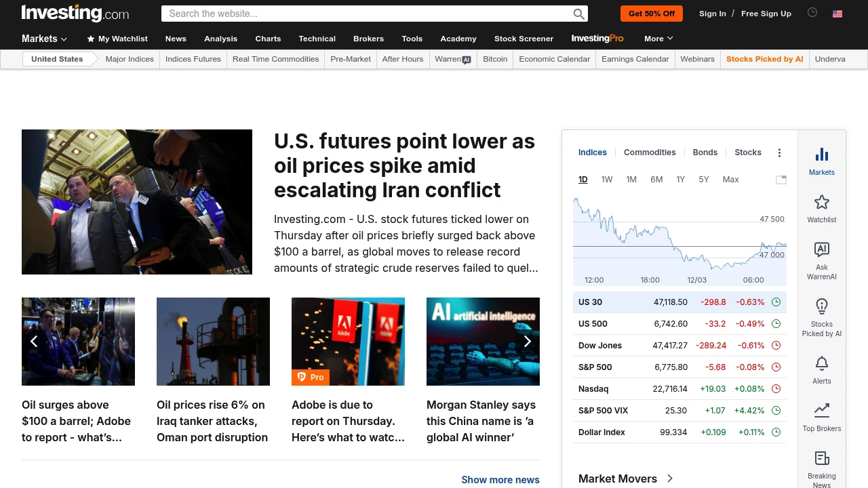Screen dimensions: 868x488
Task: Open Economic Calendar link
Action: (x=555, y=59)
